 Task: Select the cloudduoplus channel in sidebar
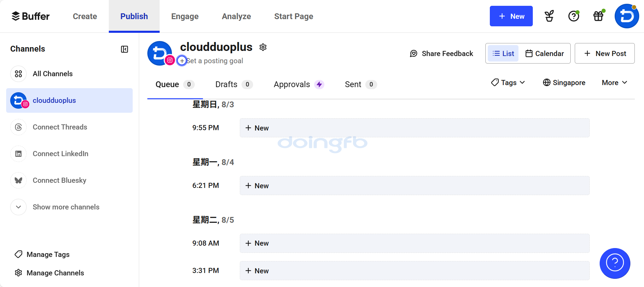tap(69, 100)
